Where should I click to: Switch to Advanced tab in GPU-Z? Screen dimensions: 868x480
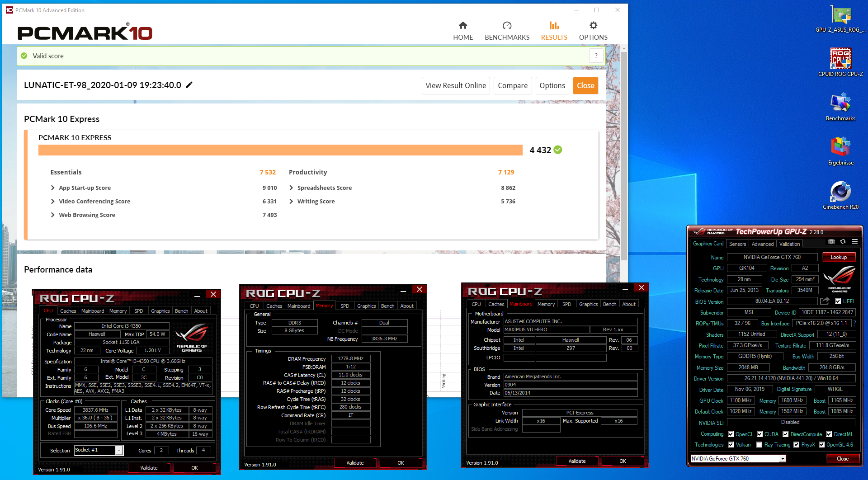tap(763, 244)
